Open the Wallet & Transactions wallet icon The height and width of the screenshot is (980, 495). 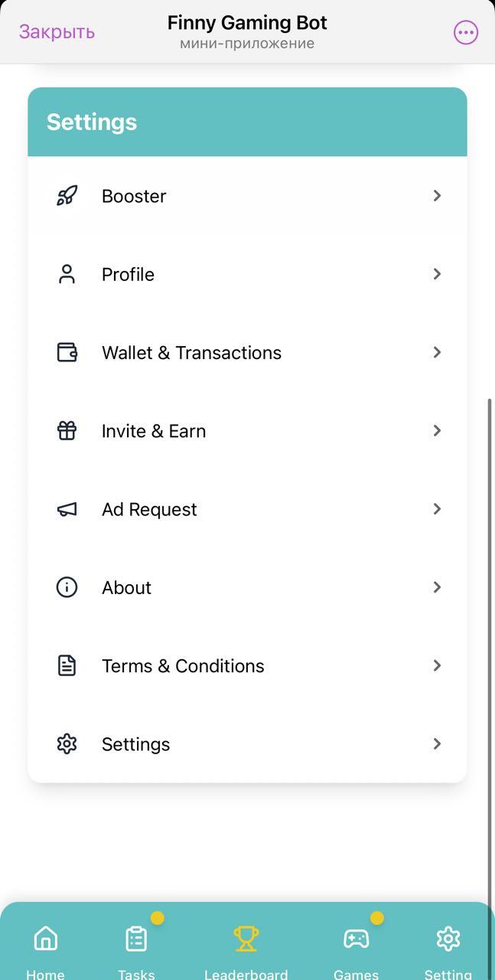pyautogui.click(x=67, y=352)
